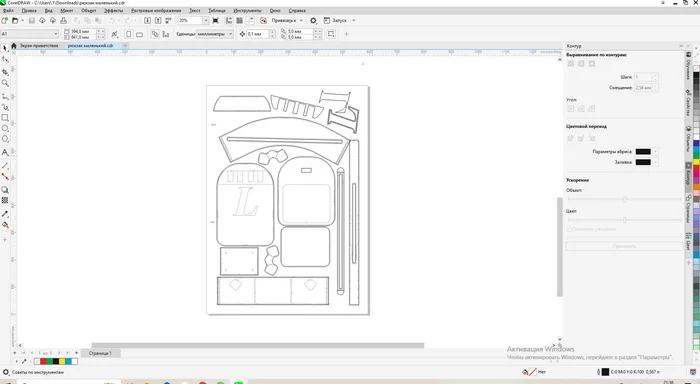
Task: Click the horizontal scrollbar below canvas
Action: [x=258, y=345]
